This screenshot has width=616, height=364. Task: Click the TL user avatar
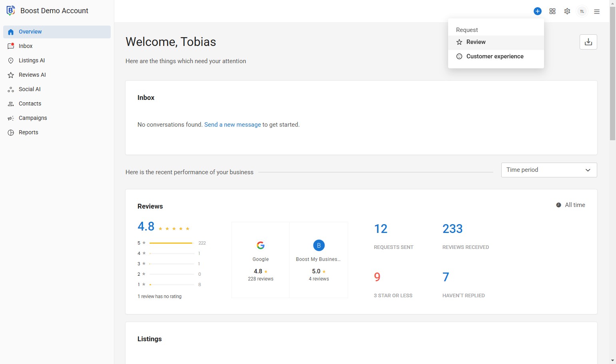click(582, 12)
